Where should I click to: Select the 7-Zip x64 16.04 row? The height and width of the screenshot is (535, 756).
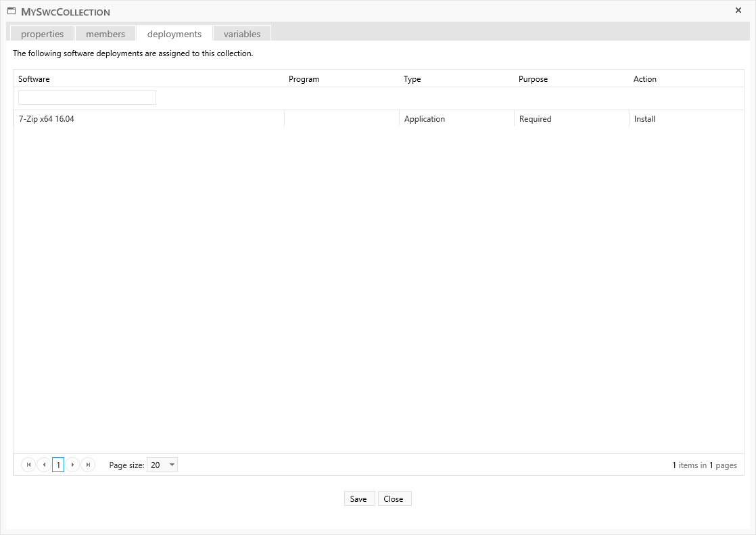(x=149, y=119)
